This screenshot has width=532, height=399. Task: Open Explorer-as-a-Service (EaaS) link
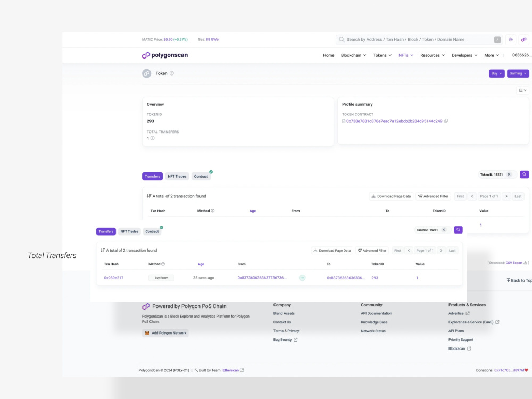click(473, 322)
